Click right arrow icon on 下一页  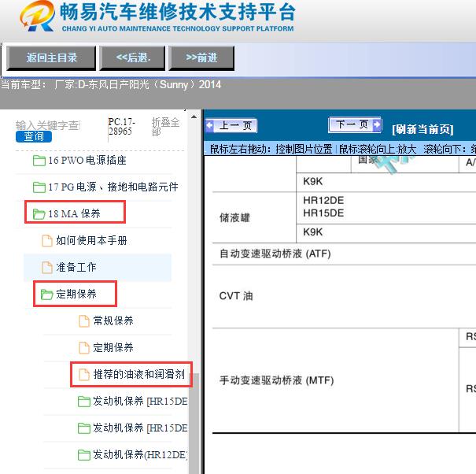tap(377, 124)
